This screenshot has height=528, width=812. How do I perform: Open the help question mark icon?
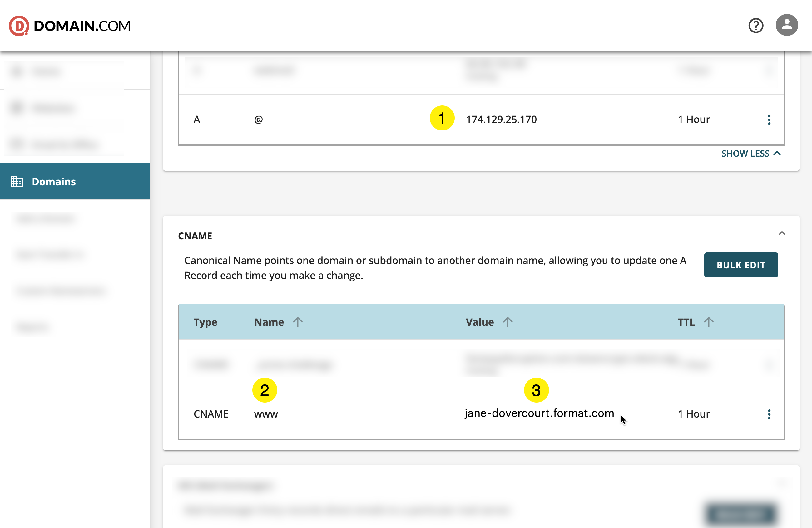point(756,26)
